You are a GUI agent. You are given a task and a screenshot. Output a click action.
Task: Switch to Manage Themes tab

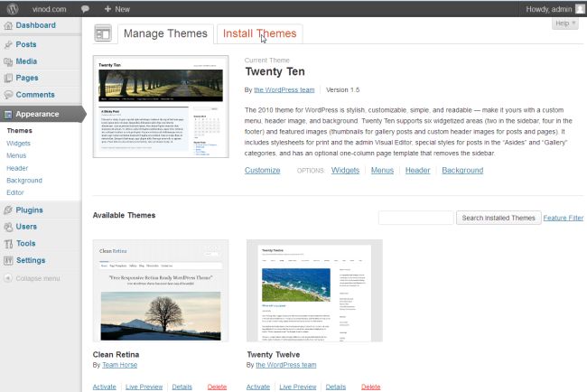pos(165,33)
